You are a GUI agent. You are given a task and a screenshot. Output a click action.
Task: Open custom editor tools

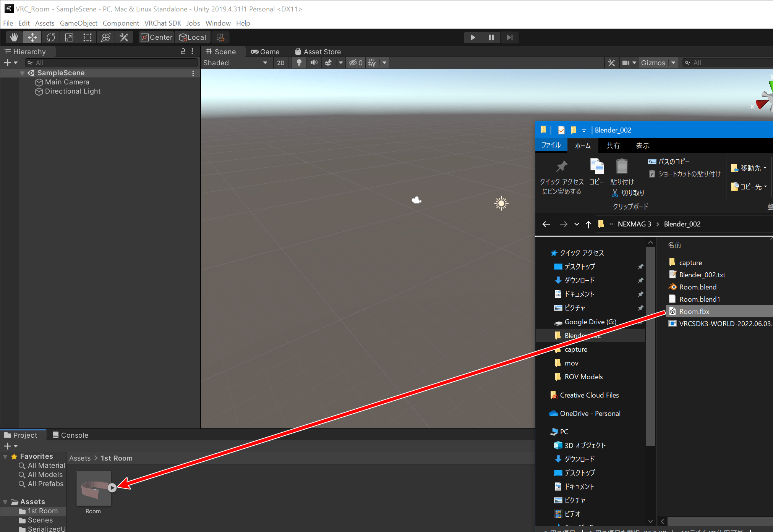point(124,37)
